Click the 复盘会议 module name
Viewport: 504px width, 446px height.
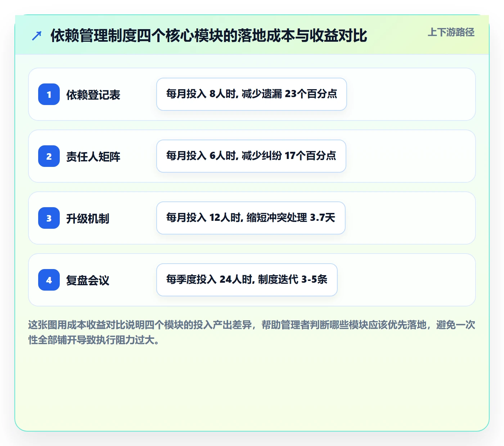(x=88, y=281)
